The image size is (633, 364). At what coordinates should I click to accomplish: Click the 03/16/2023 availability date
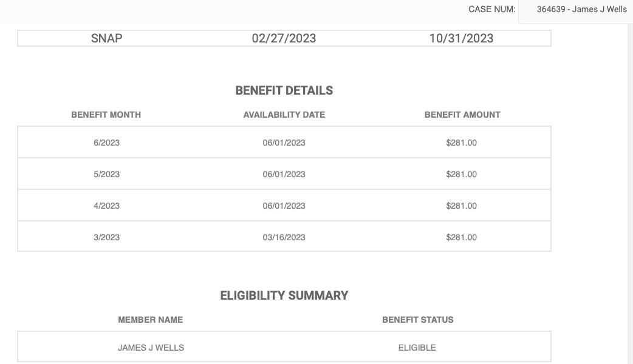click(284, 237)
